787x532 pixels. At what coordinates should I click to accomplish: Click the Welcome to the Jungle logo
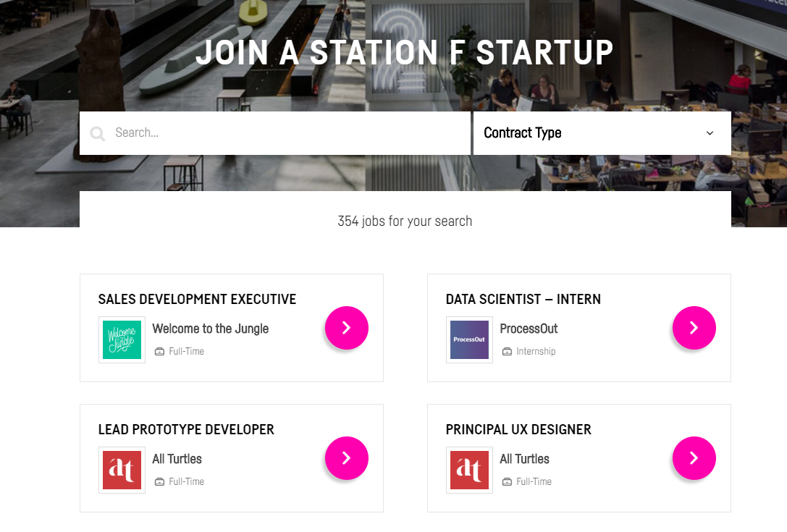click(x=122, y=339)
